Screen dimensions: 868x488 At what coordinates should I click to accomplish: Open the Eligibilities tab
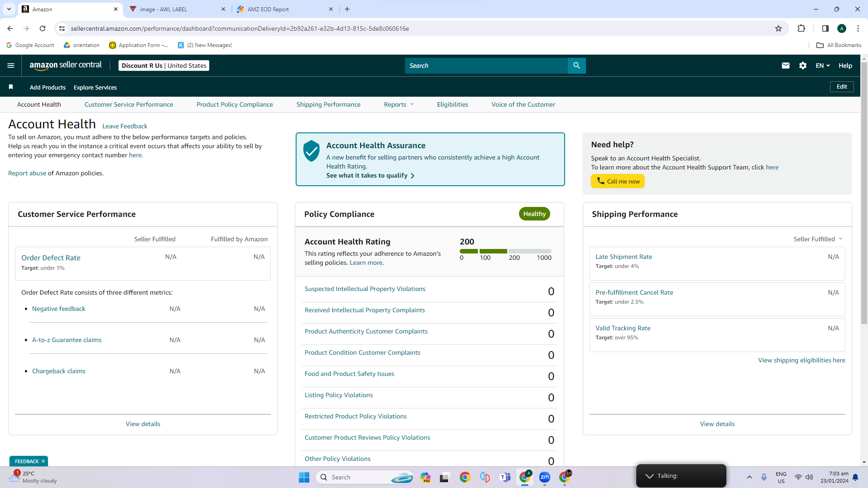point(453,104)
